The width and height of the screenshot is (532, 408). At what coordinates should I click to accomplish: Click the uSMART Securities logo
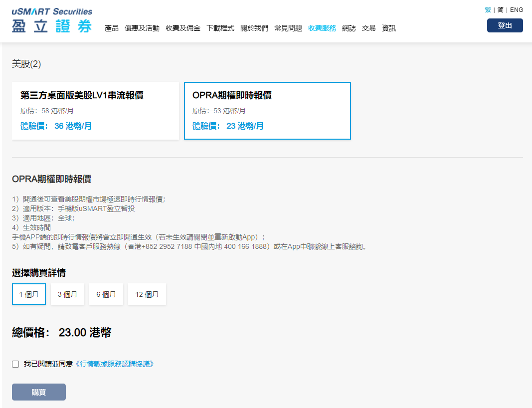click(52, 20)
